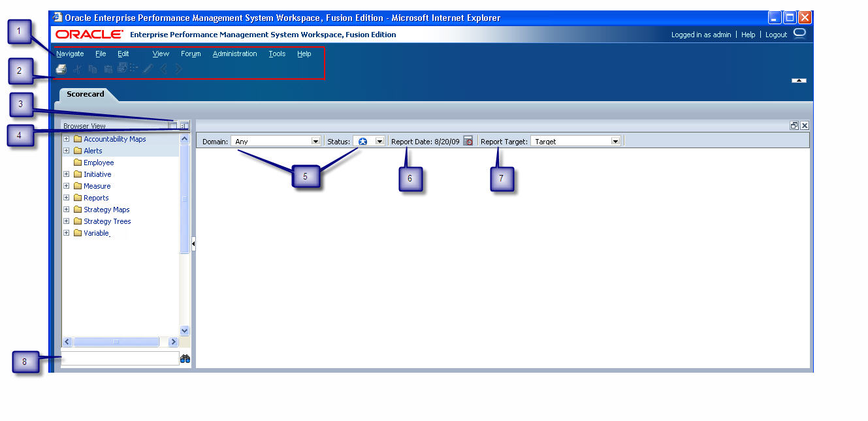The width and height of the screenshot is (868, 421).
Task: Open the Report Date calendar icon
Action: coord(468,141)
